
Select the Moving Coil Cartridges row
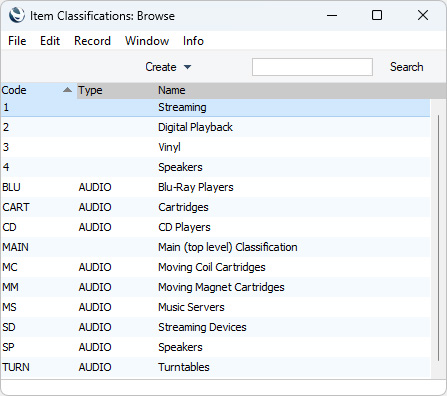[x=215, y=267]
